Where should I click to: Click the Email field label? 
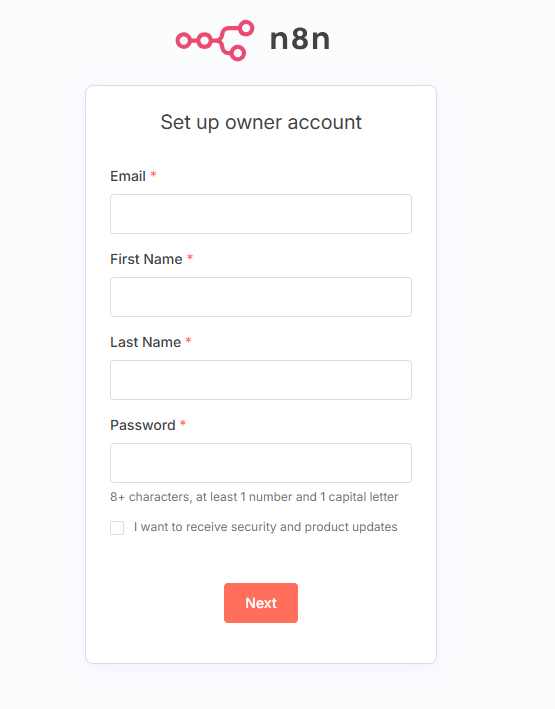click(x=128, y=176)
